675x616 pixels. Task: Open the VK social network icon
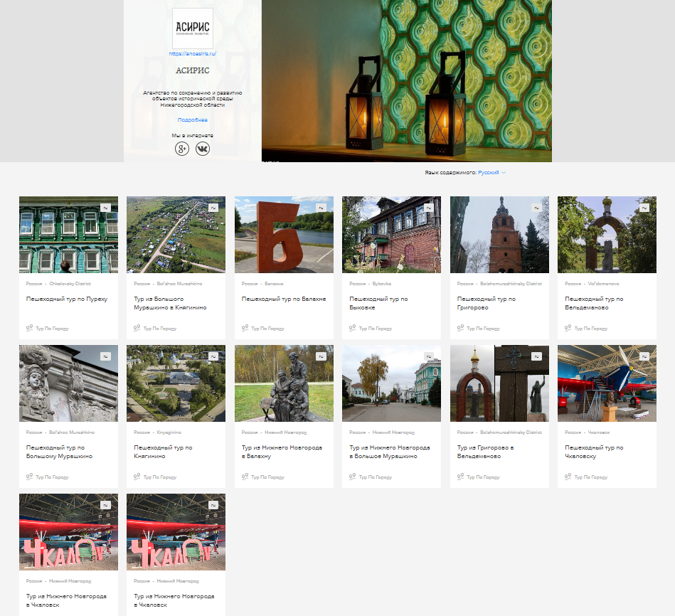pyautogui.click(x=203, y=149)
